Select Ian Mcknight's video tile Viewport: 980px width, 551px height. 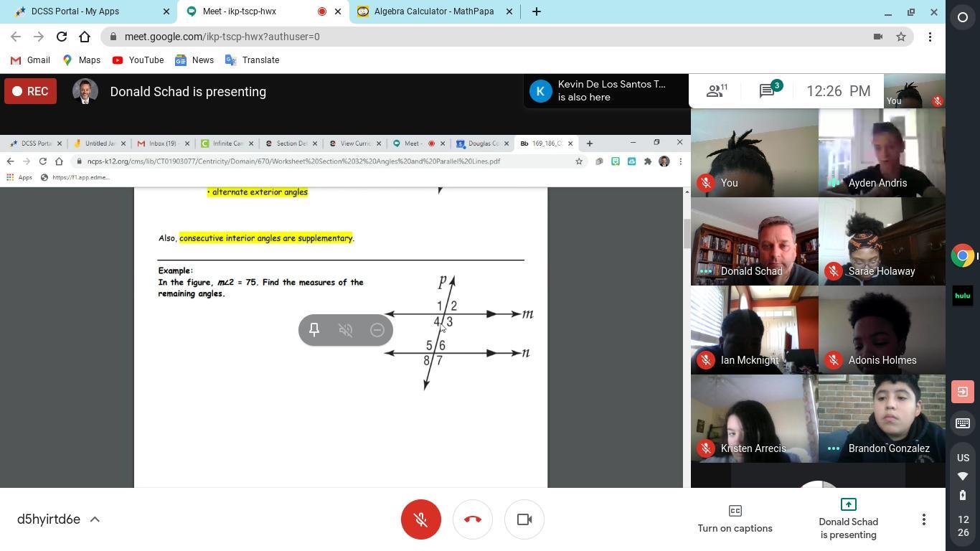(x=755, y=330)
